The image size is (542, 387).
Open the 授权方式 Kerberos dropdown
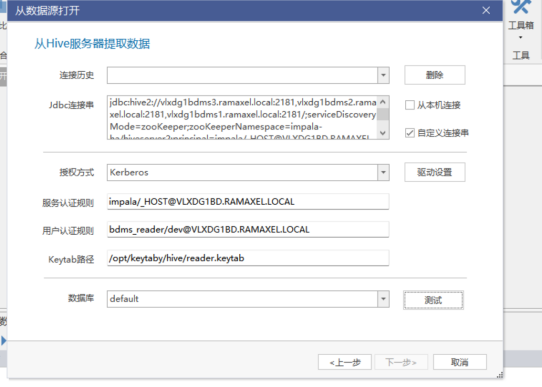click(x=383, y=172)
